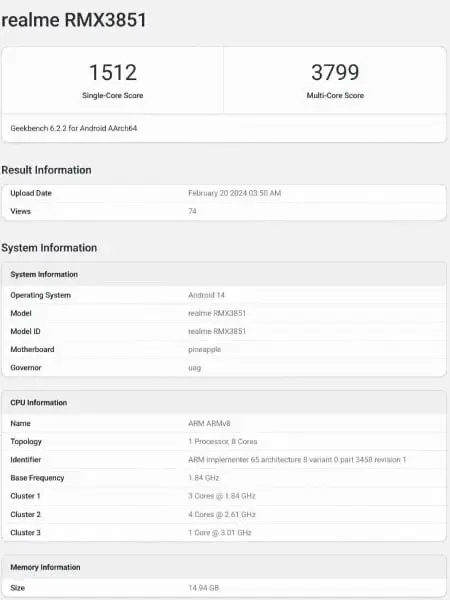
Task: Select the Upload Date value February 20 2024
Action: 235,193
